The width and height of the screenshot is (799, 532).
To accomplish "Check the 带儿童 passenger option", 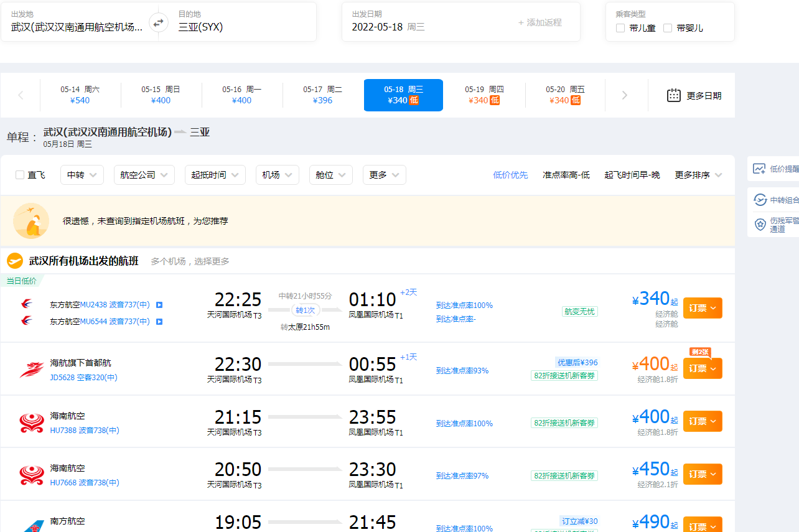I will click(620, 27).
